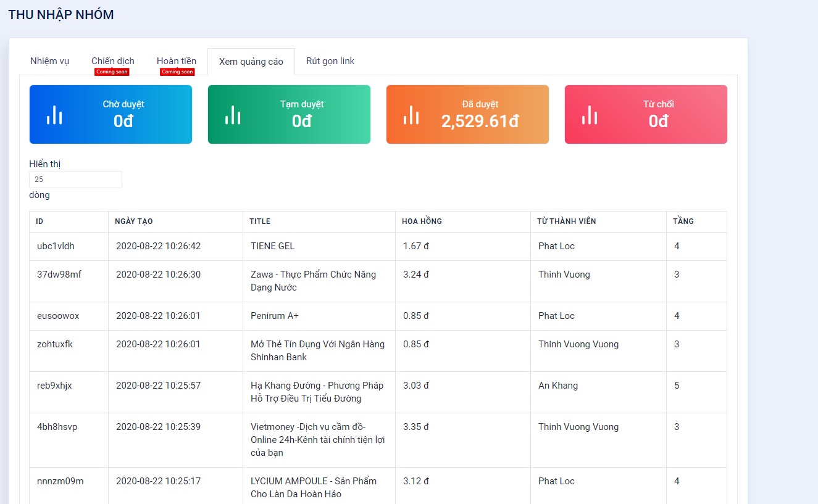Image resolution: width=818 pixels, height=504 pixels.
Task: Click the commission 1.67 đ
Action: [416, 246]
